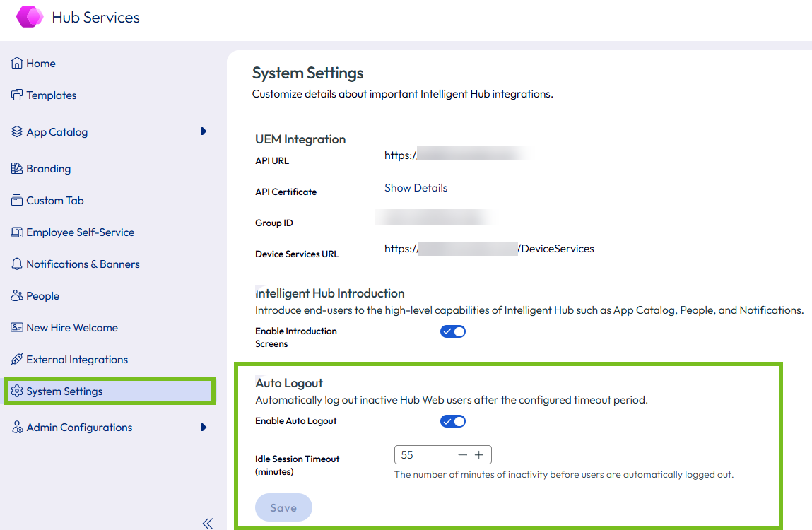This screenshot has width=812, height=530.
Task: Click the Hub Services logo icon
Action: [x=30, y=16]
